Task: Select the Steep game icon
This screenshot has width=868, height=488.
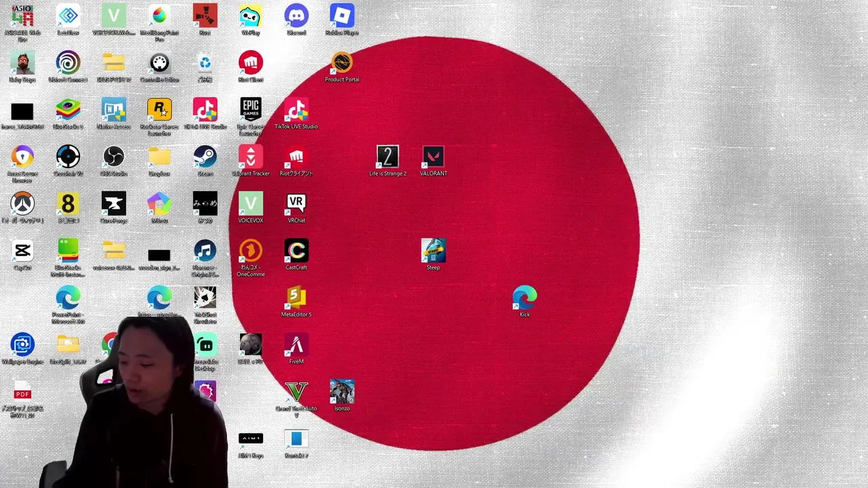Action: [x=433, y=251]
